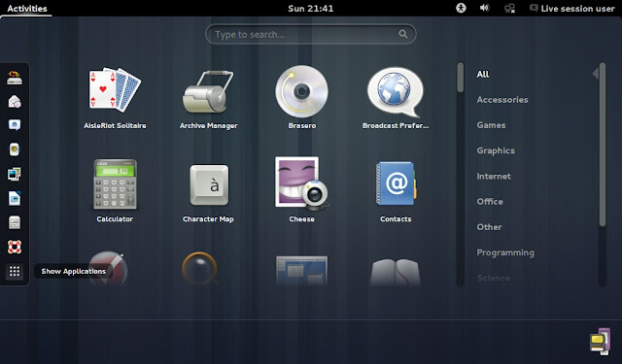Image resolution: width=622 pixels, height=364 pixels.
Task: Open the network status icon in top bar
Action: point(509,9)
